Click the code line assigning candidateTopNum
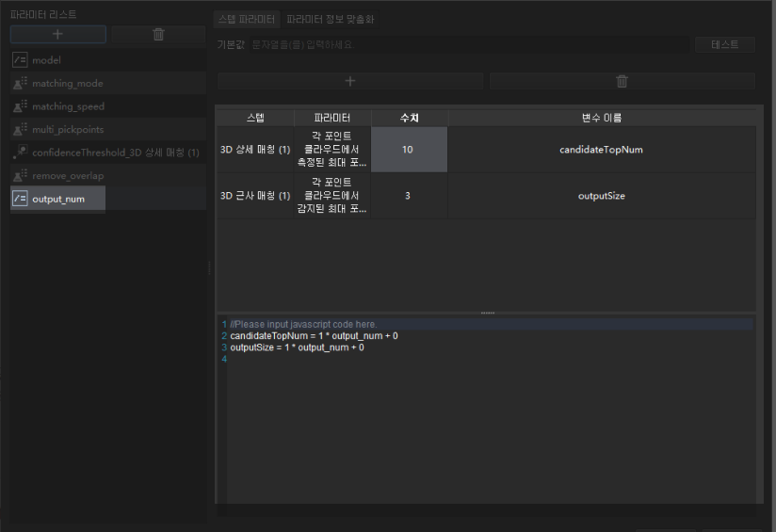776x532 pixels. (x=314, y=336)
